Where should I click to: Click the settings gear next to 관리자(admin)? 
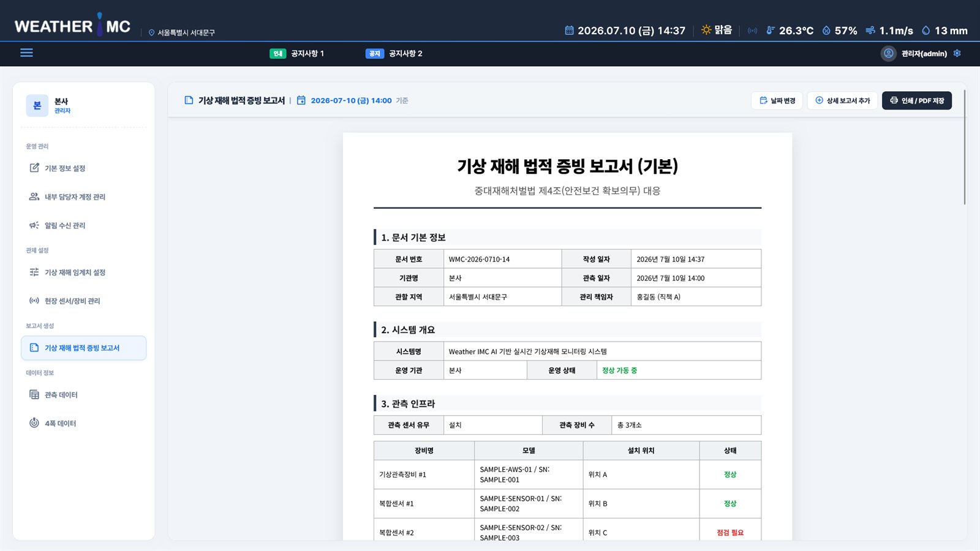(x=957, y=53)
